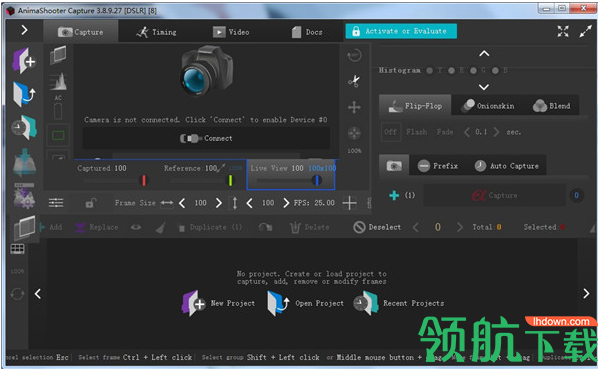The width and height of the screenshot is (598, 369).
Task: Select the Histogram G channel radio
Action: pyautogui.click(x=473, y=71)
